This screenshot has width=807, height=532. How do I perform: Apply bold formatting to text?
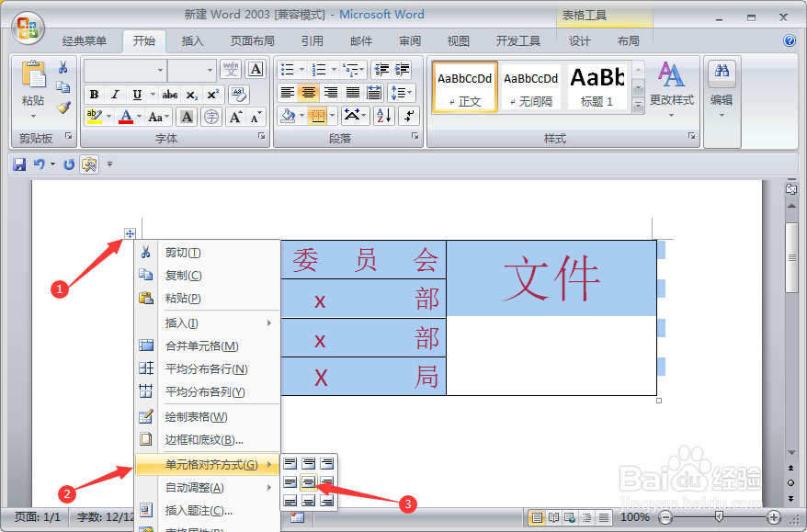(x=92, y=94)
